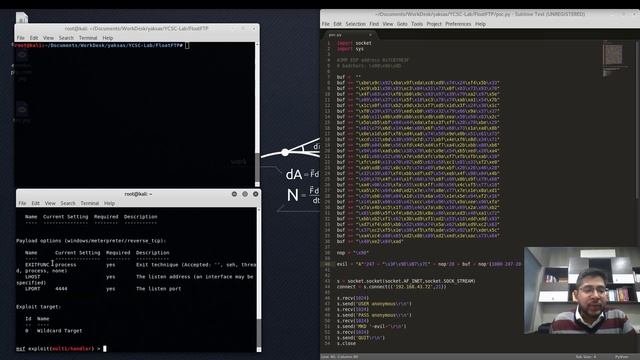Open Terminal menu in top FloatFTP terminal
The width and height of the screenshot is (640, 360).
tap(88, 38)
